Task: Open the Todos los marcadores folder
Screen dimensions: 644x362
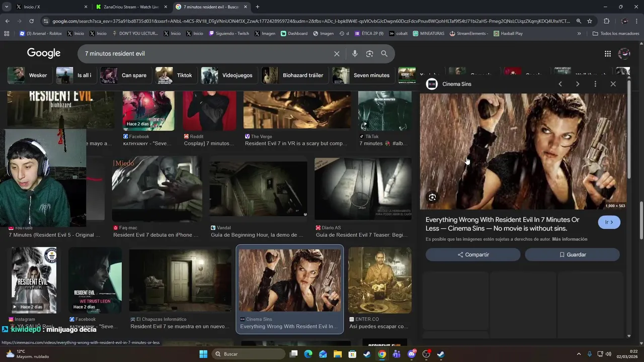Action: (x=616, y=34)
